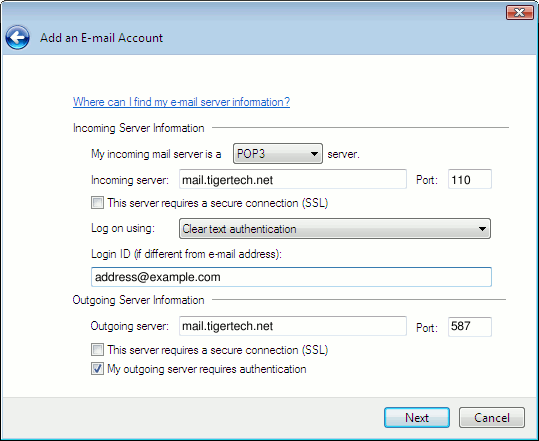Uncheck My outgoing server requires authentication

pyautogui.click(x=97, y=368)
